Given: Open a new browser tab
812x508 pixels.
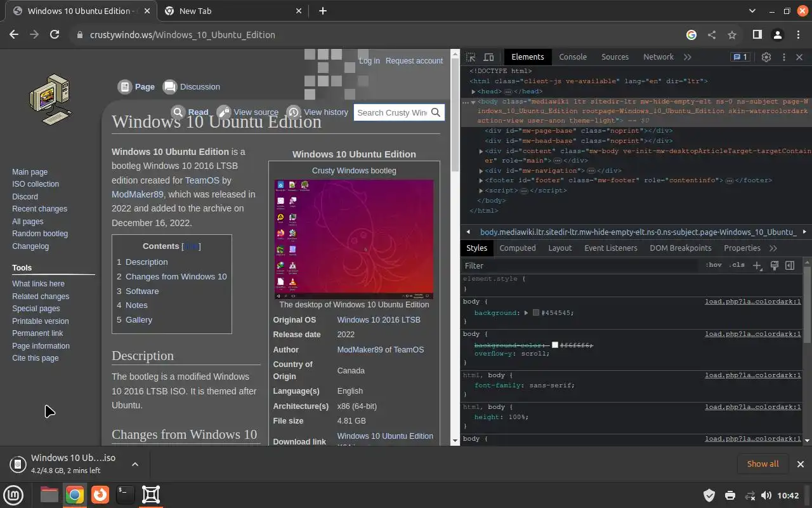Looking at the screenshot, I should coord(323,11).
